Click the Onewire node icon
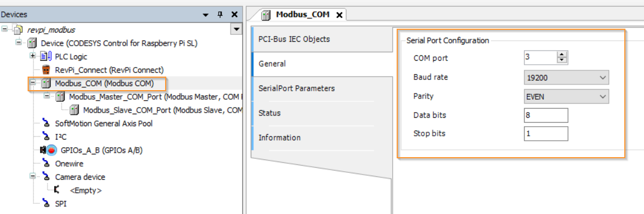 point(46,163)
